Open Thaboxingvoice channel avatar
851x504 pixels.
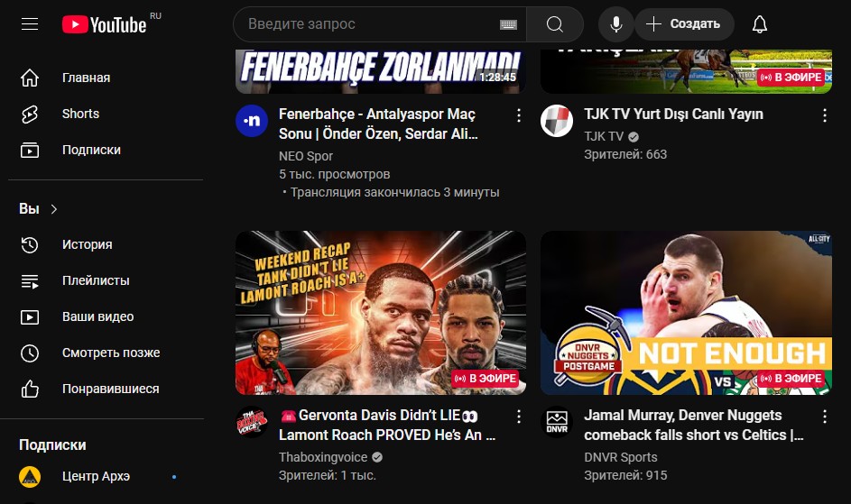(252, 422)
